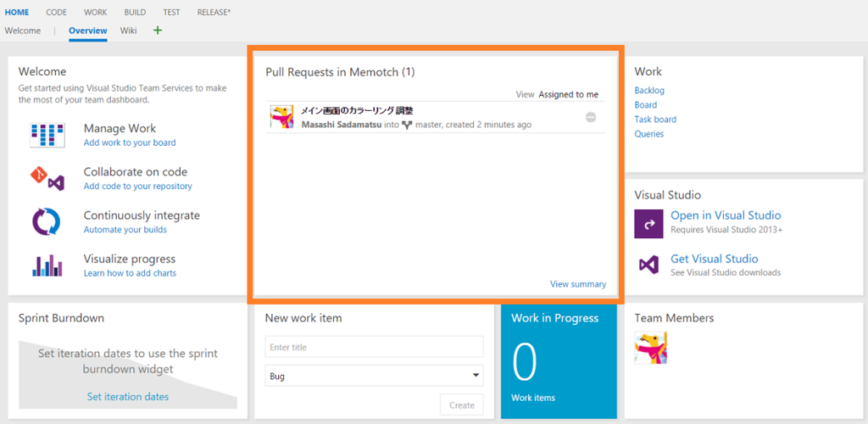Open the TEST hub
868x424 pixels.
171,12
